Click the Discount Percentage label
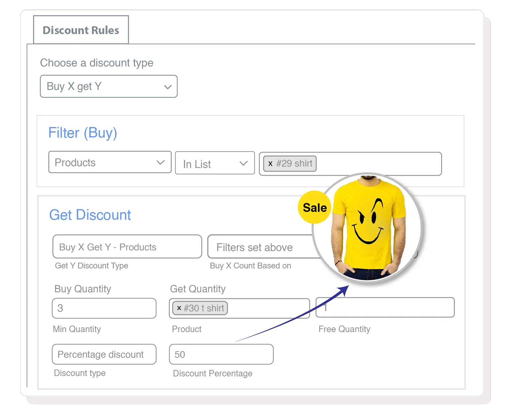This screenshot has width=511, height=420. click(x=213, y=373)
